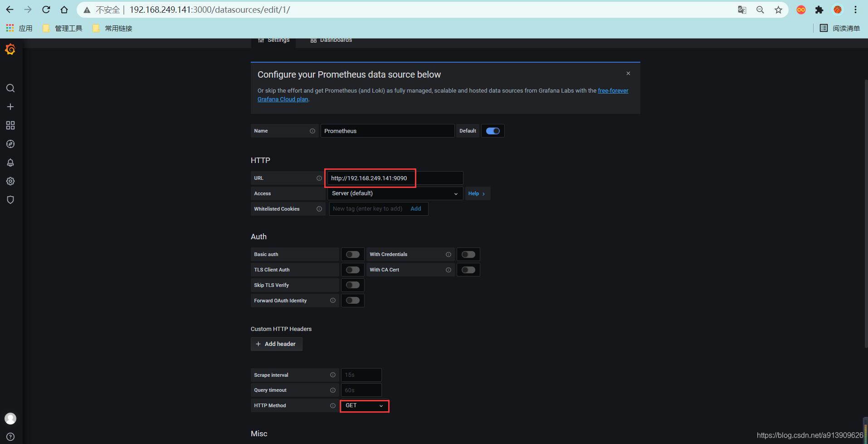Open Dashboards grid icon in sidebar
The image size is (868, 444).
[10, 125]
